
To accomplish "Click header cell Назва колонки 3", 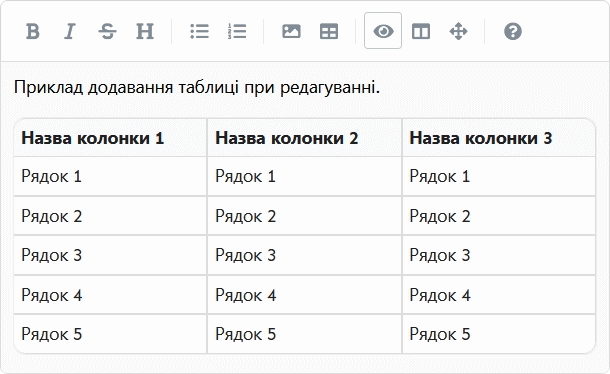I will [x=499, y=138].
